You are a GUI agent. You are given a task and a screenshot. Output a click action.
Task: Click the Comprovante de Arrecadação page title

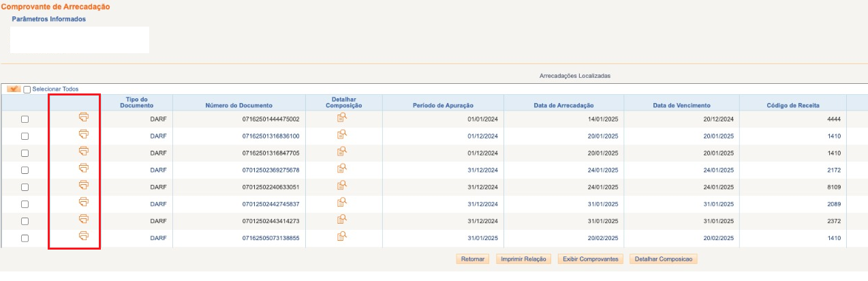click(x=55, y=6)
